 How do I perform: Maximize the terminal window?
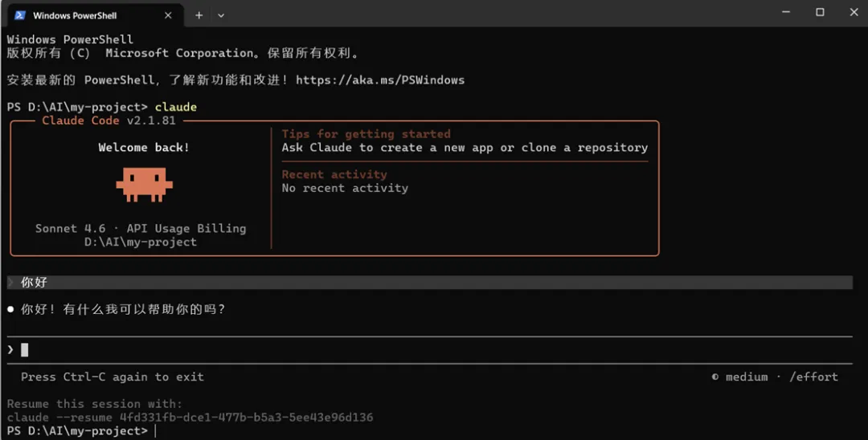[x=820, y=12]
